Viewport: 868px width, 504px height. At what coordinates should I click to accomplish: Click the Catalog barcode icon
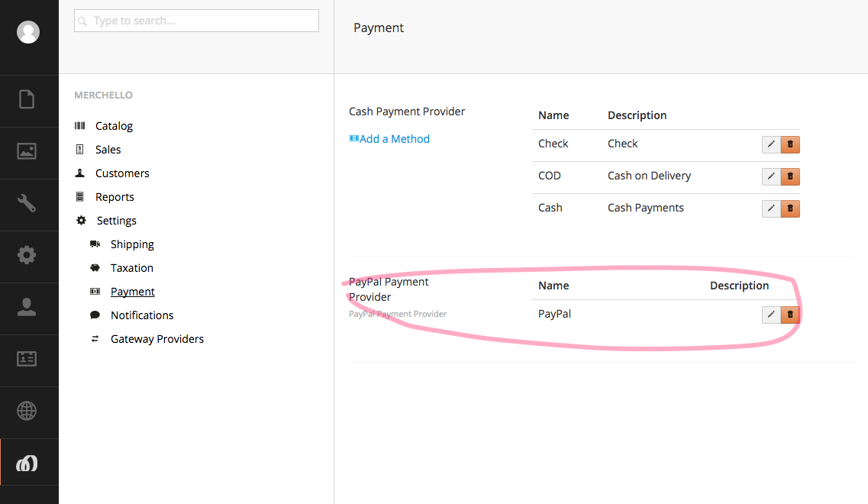(x=79, y=126)
